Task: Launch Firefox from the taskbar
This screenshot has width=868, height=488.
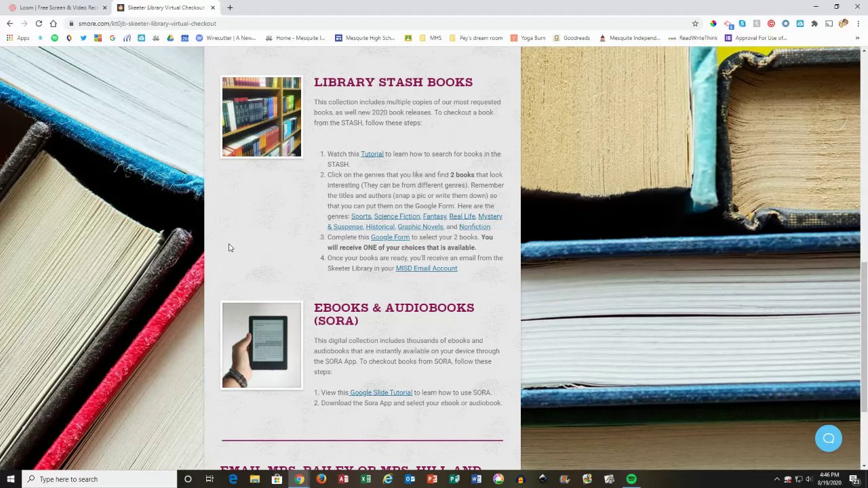Action: 321,479
